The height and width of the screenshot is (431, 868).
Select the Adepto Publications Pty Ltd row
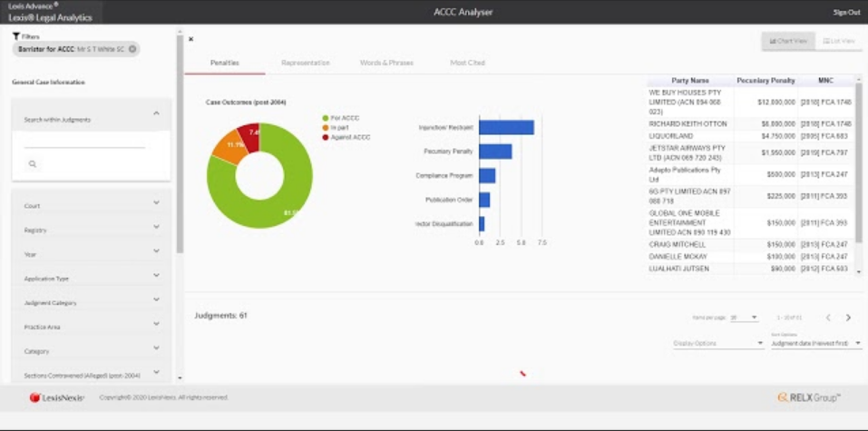(x=750, y=174)
